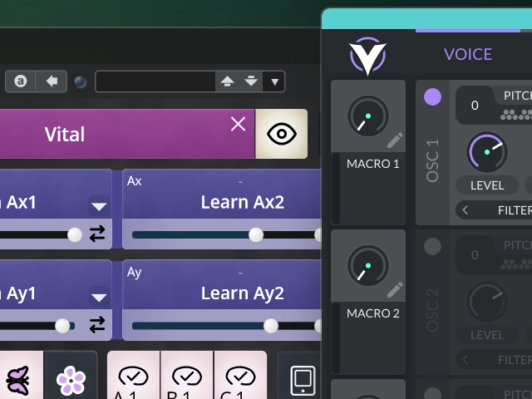Screen dimensions: 532x399
Task: Click the Ay1 range slider handle
Action: click(62, 326)
